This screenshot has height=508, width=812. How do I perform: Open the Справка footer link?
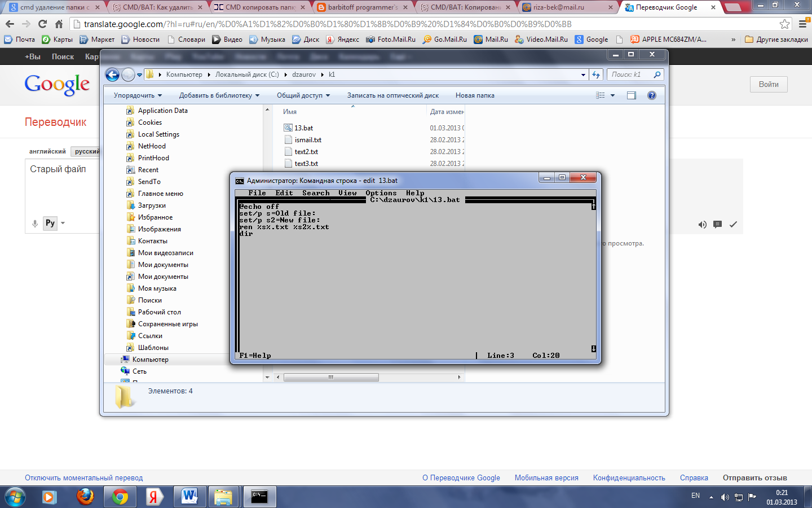point(694,478)
